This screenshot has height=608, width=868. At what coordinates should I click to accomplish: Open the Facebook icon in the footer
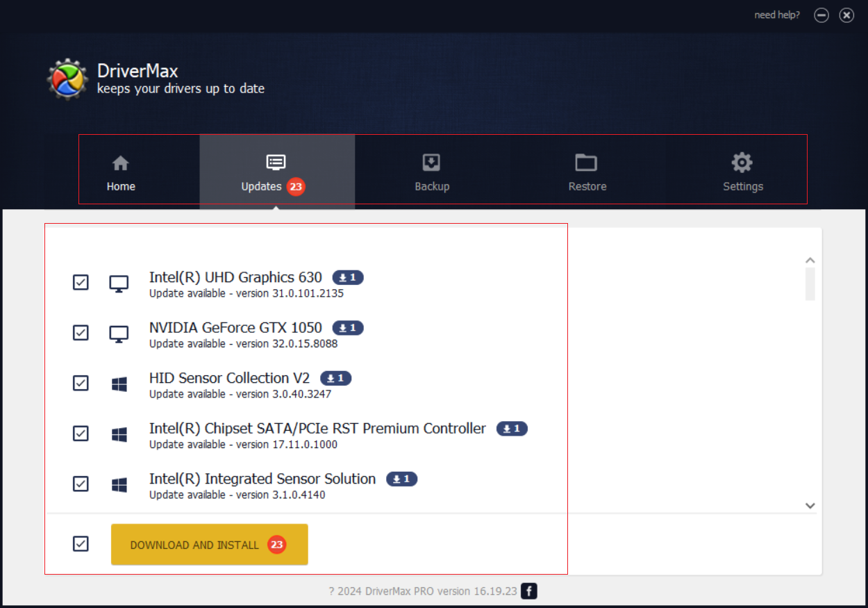529,591
